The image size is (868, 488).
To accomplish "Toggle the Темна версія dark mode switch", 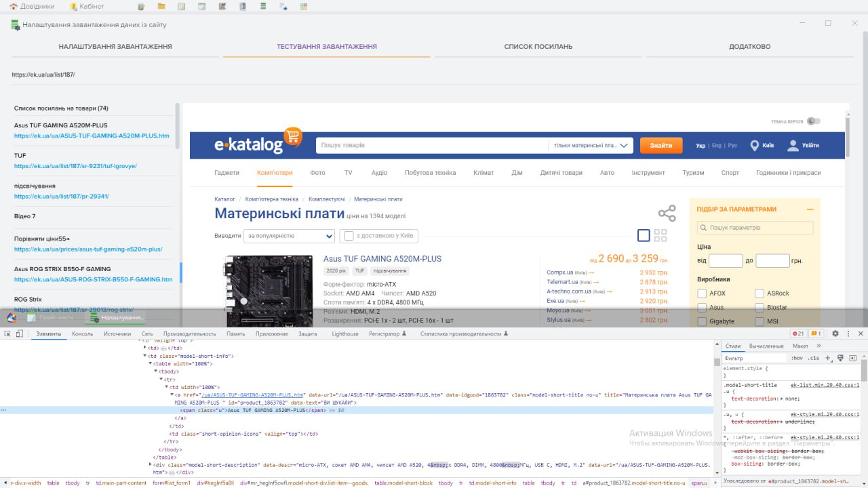I will tap(813, 121).
